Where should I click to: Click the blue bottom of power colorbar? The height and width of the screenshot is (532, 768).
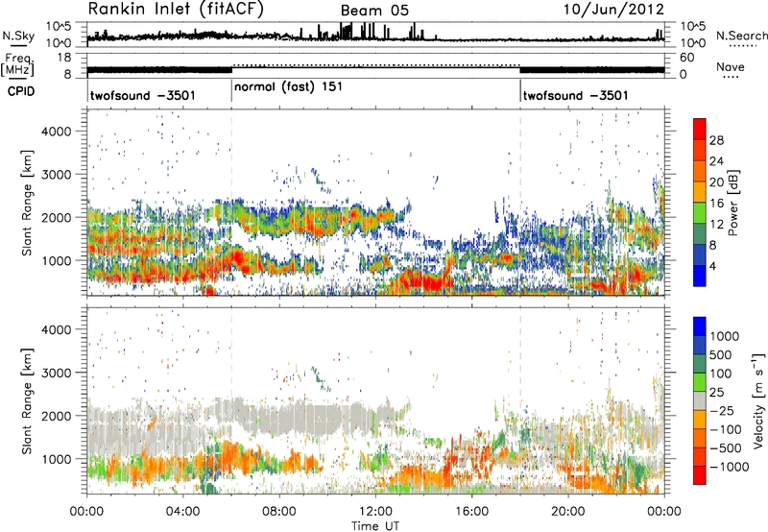click(x=700, y=276)
